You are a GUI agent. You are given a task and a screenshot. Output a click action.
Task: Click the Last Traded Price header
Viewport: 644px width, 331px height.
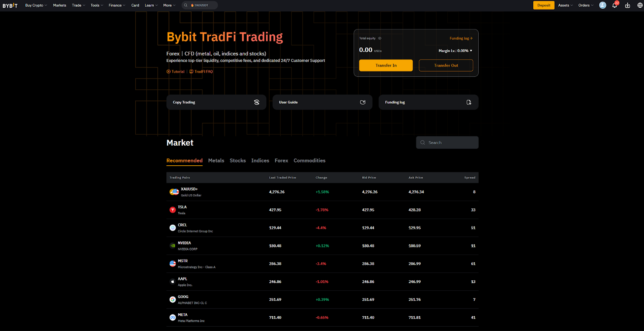(283, 177)
